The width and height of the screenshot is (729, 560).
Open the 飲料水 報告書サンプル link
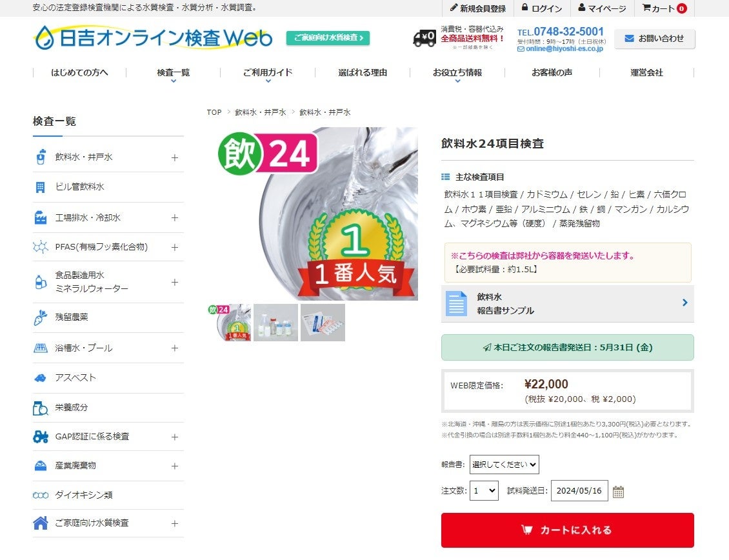(x=567, y=304)
